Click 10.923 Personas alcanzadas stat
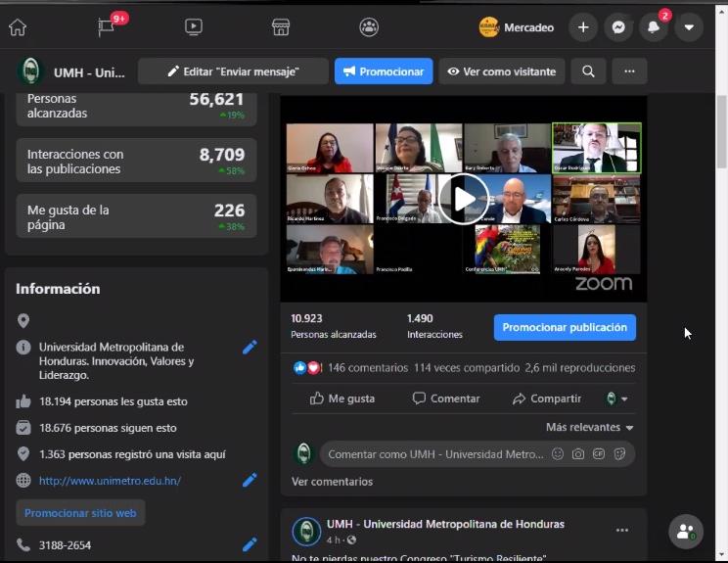Image resolution: width=728 pixels, height=563 pixels. [x=334, y=326]
